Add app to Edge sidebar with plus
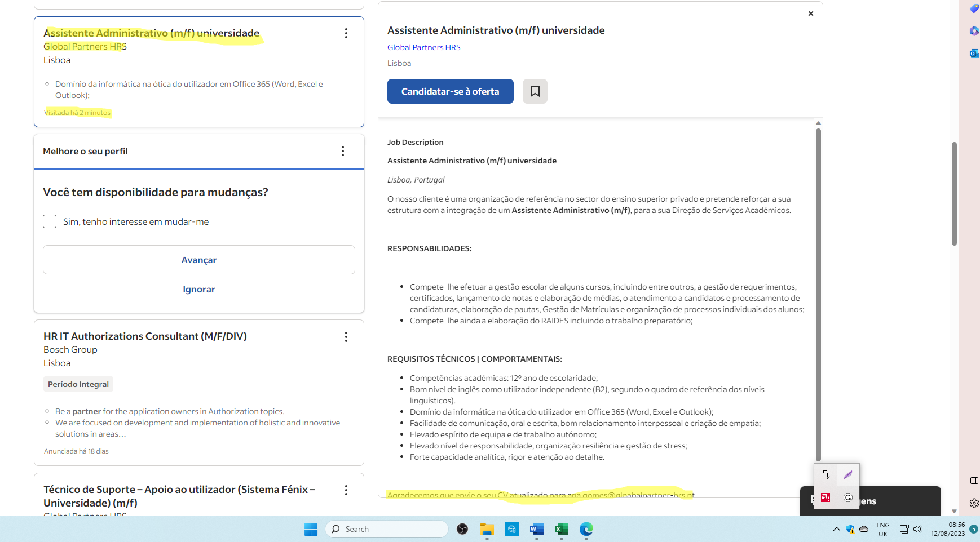980x542 pixels. [974, 78]
